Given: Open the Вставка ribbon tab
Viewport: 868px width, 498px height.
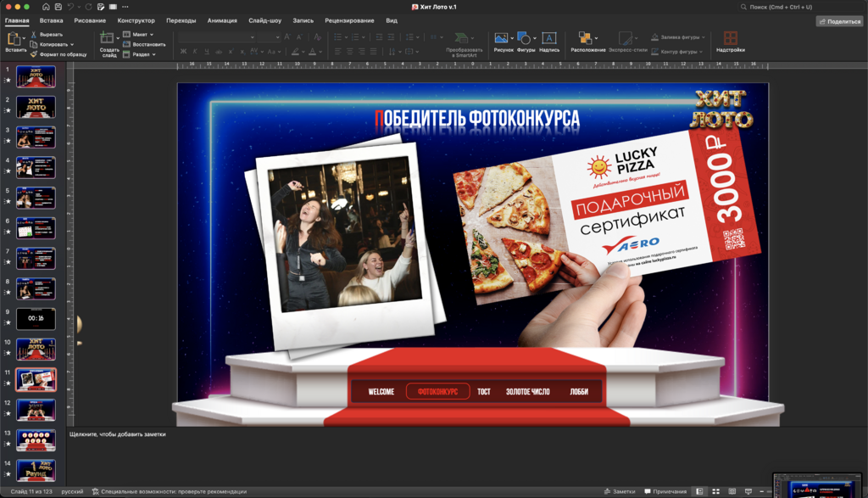Looking at the screenshot, I should (x=51, y=20).
